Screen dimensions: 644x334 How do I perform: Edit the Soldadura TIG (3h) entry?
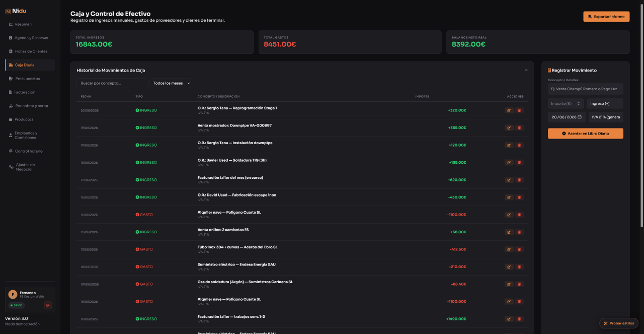509,163
